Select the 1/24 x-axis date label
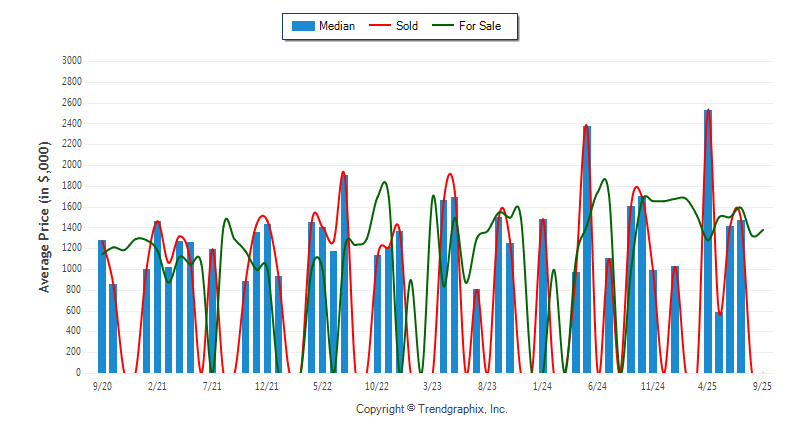The image size is (800, 434). click(542, 385)
